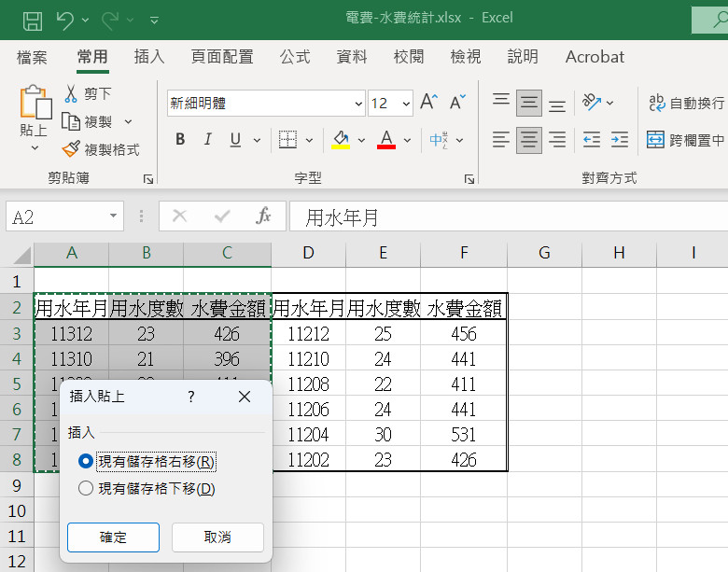The width and height of the screenshot is (728, 572).
Task: Click the Save icon in title bar
Action: click(x=32, y=19)
